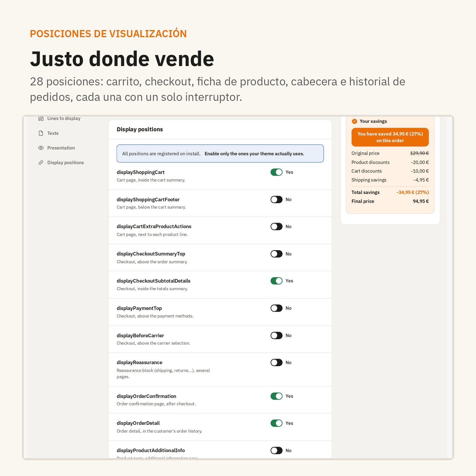Click the 'You have saved 34,95 €' banner
The width and height of the screenshot is (476, 476).
390,137
